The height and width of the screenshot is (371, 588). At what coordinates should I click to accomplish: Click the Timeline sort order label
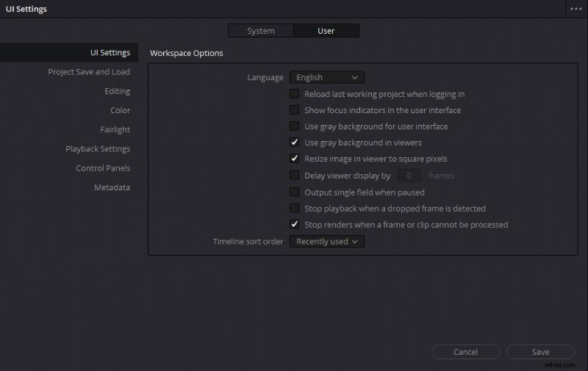(248, 242)
